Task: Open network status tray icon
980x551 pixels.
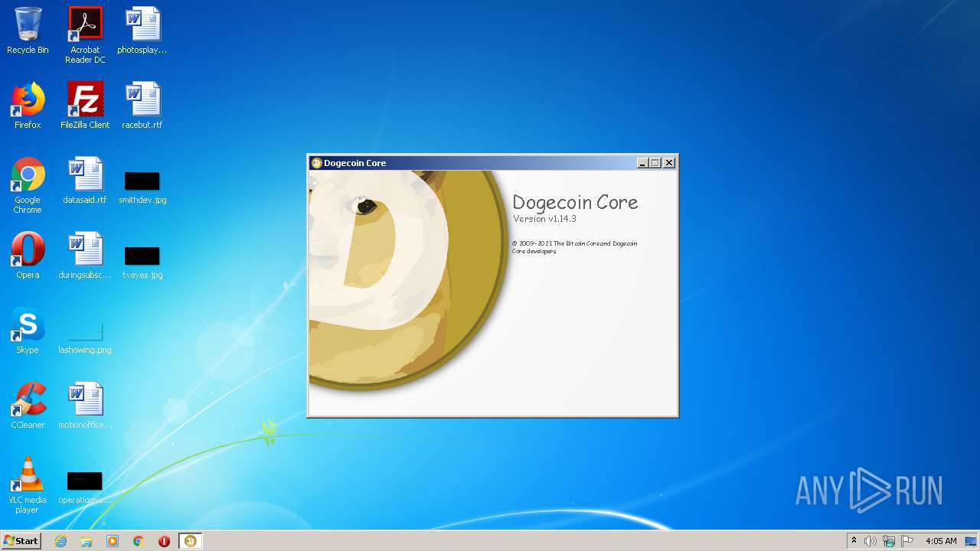Action: click(889, 541)
